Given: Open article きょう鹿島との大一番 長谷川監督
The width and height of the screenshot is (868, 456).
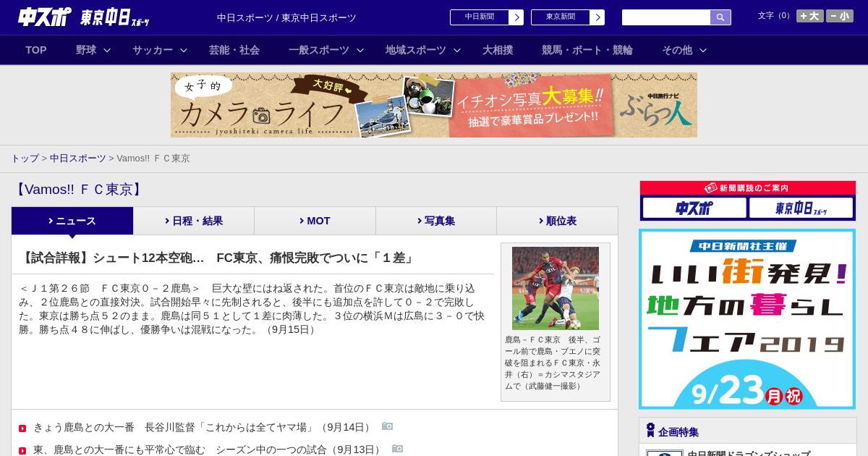Looking at the screenshot, I should pos(203,427).
